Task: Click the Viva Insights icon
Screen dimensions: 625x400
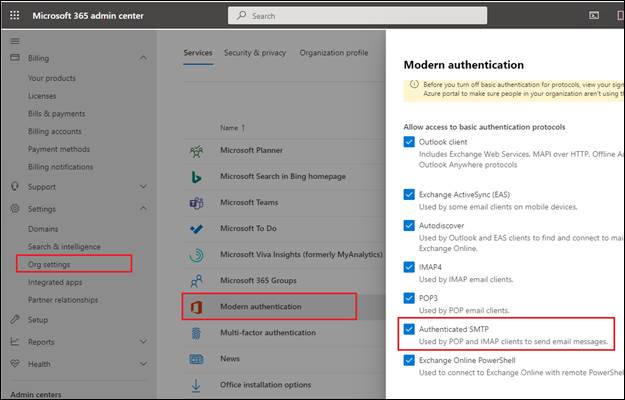Action: point(196,255)
